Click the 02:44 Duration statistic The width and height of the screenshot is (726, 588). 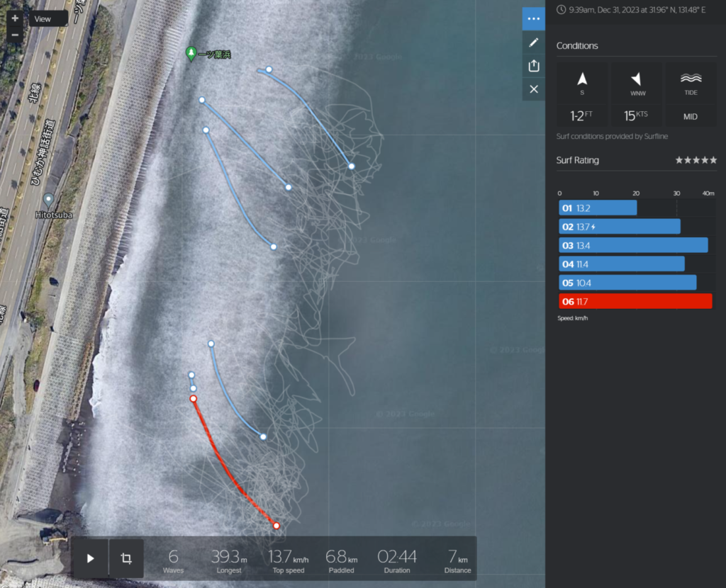(x=397, y=560)
